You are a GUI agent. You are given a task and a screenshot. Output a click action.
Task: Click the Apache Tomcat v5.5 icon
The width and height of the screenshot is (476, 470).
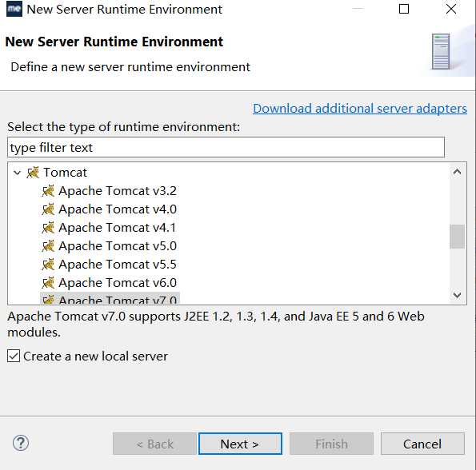coord(48,264)
